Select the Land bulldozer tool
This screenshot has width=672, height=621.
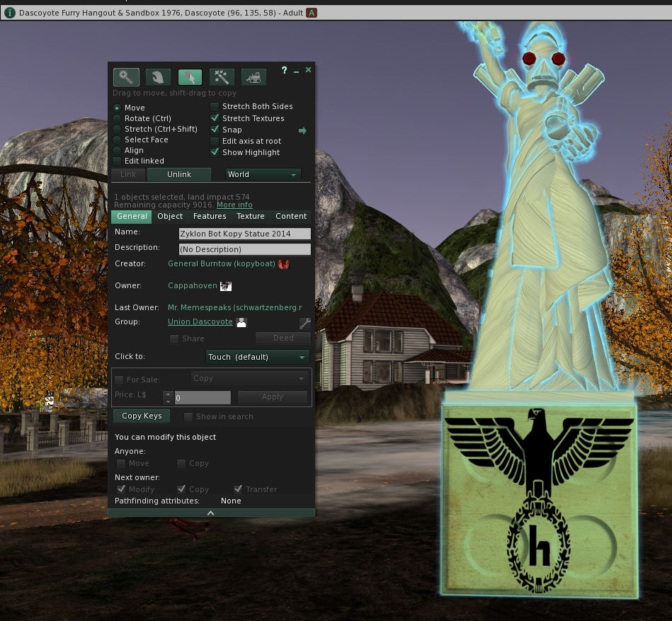tap(254, 77)
